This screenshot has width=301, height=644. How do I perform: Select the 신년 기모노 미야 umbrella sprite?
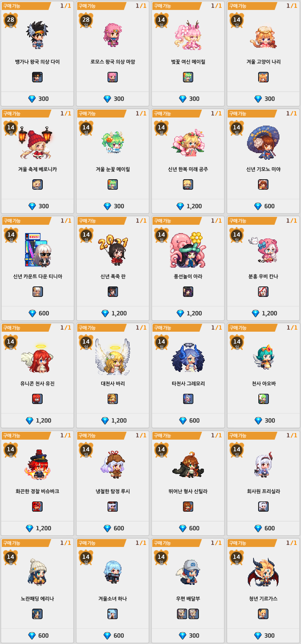(x=263, y=143)
